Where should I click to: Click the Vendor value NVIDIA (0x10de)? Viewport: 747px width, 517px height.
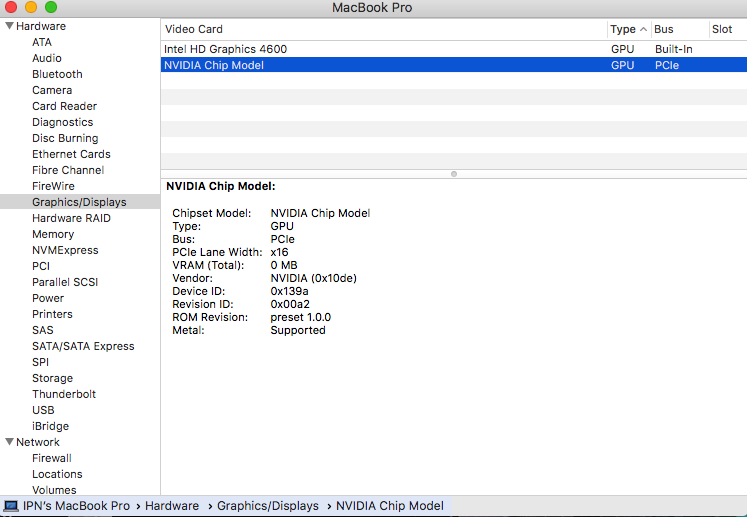[313, 278]
